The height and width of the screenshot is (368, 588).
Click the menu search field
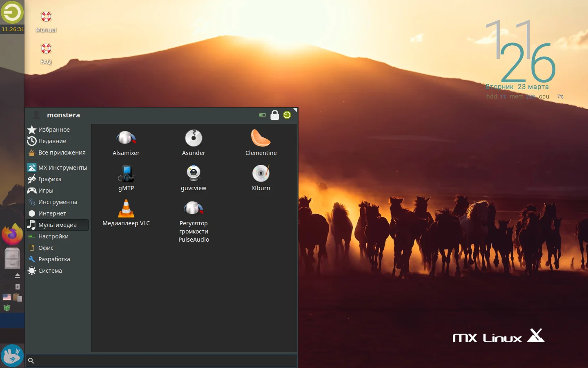click(x=161, y=361)
